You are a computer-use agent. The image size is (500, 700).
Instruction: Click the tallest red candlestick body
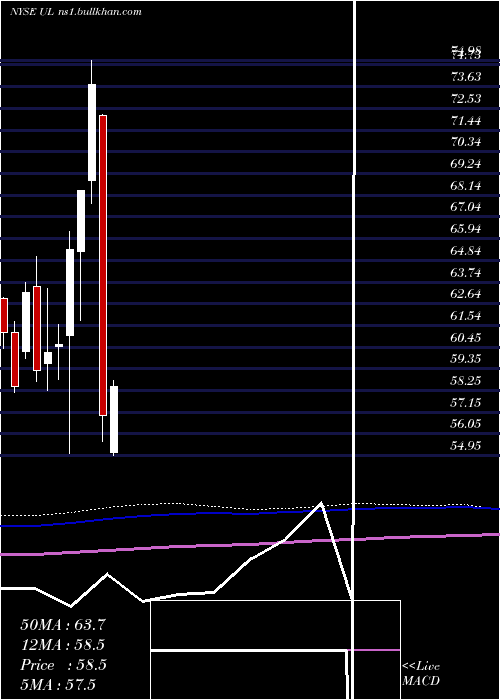point(103,265)
